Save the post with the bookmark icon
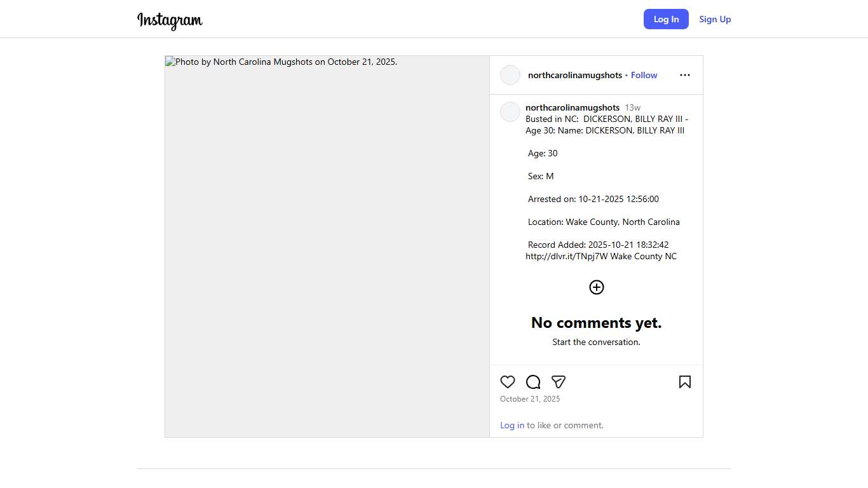Screen dimensions: 868x488 click(684, 382)
